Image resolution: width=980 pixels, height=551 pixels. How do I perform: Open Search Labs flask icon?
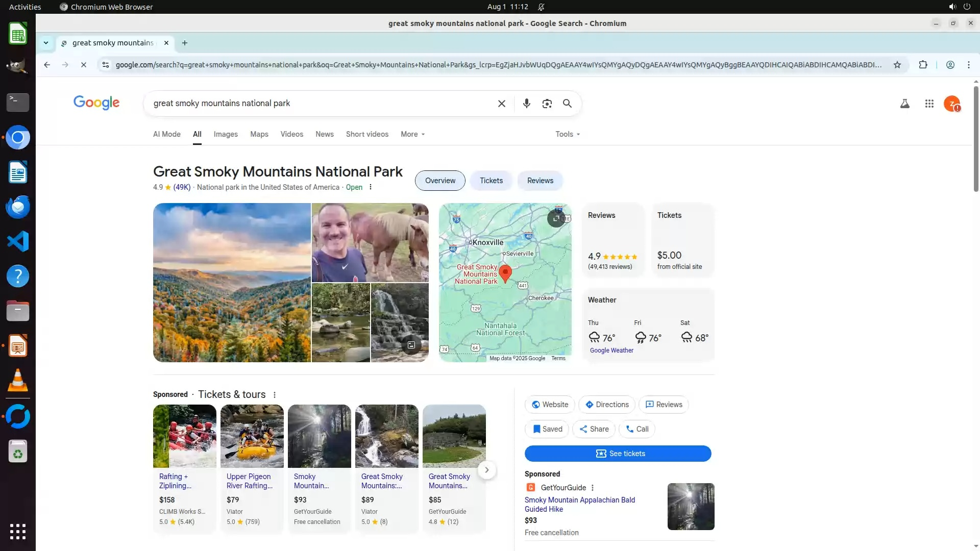904,104
